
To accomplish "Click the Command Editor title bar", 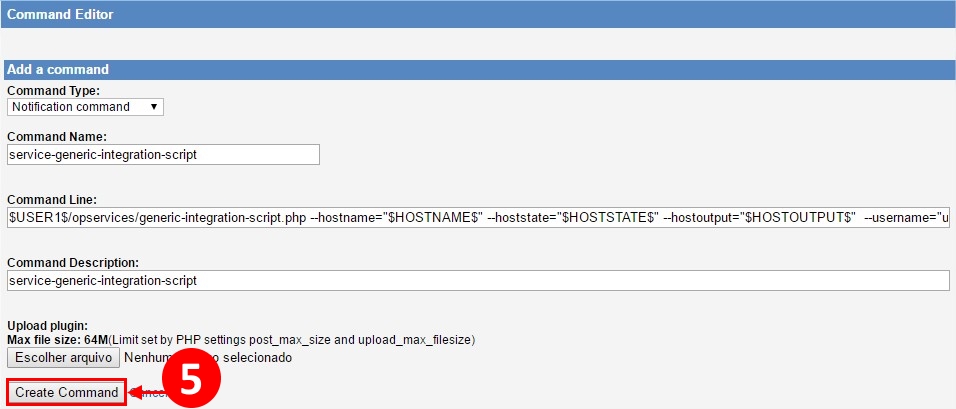I will [478, 14].
